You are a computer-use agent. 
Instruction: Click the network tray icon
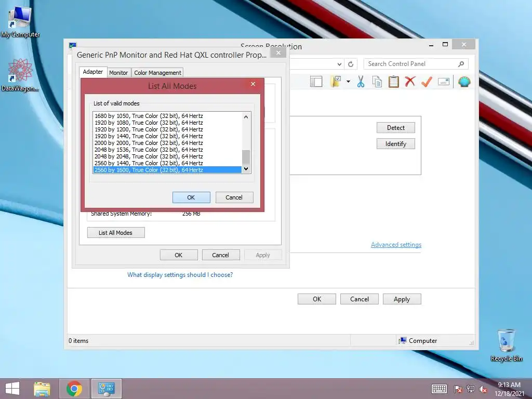click(471, 389)
